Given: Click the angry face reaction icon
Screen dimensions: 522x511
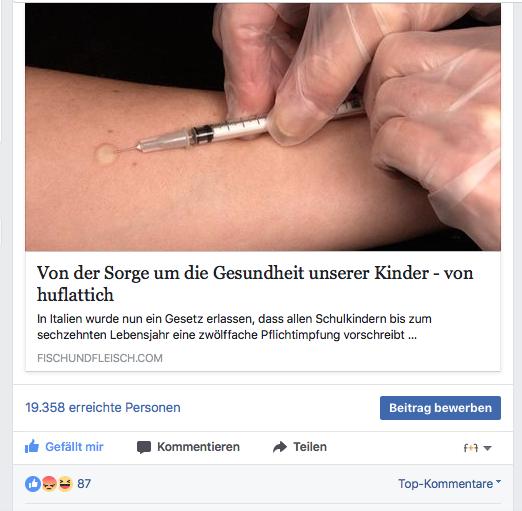Looking at the screenshot, I should (x=49, y=484).
